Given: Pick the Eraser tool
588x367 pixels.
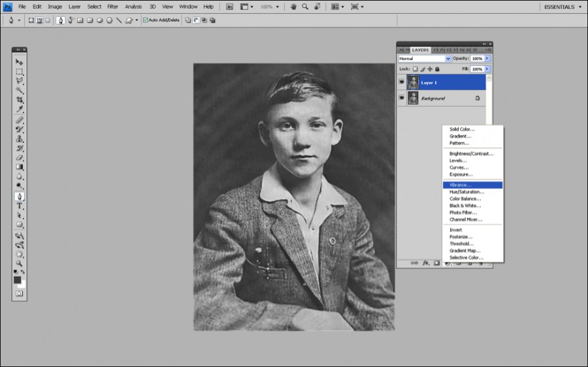Looking at the screenshot, I should [x=20, y=157].
